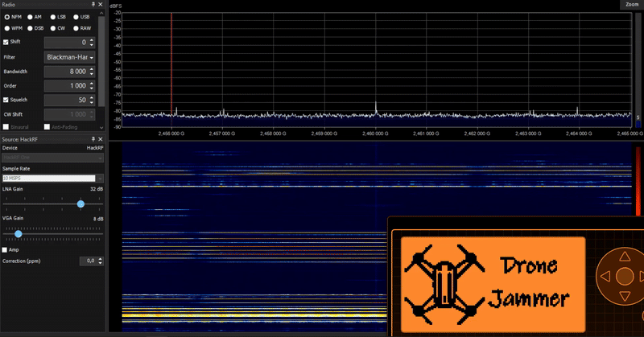The height and width of the screenshot is (337, 644).
Task: Click the 2,460 000 G frequency label
Action: click(x=375, y=134)
